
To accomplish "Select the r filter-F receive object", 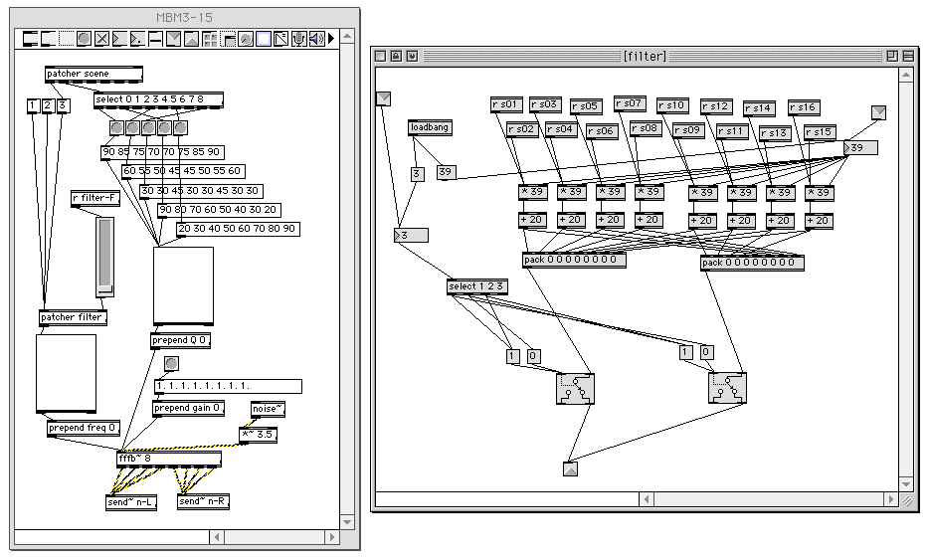I will (94, 199).
